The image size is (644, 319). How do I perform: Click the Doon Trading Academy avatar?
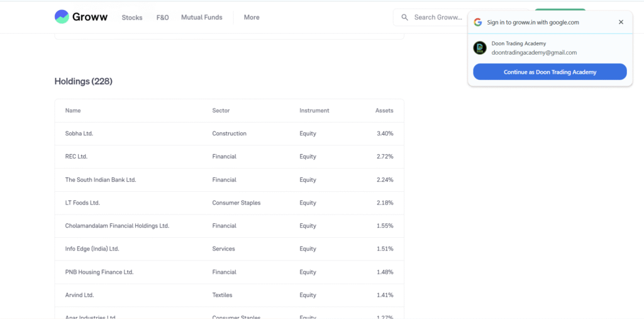(x=480, y=48)
